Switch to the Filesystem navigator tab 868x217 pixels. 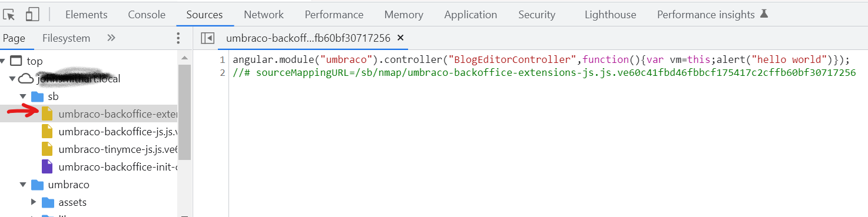66,38
